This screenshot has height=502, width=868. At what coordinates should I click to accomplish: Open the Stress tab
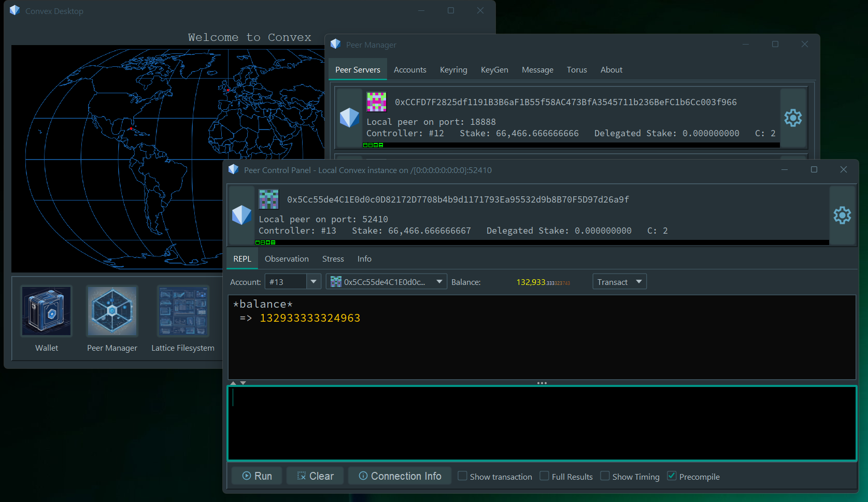click(x=333, y=259)
